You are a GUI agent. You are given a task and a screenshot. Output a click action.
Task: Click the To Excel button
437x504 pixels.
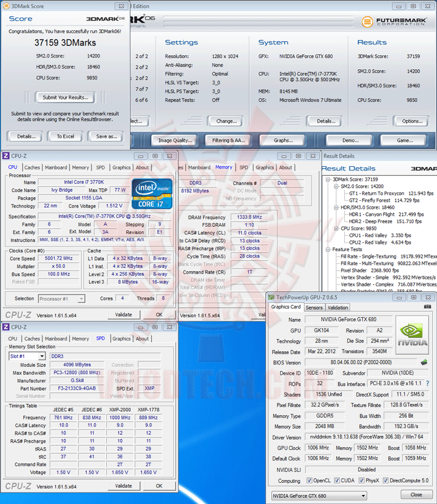coord(66,136)
